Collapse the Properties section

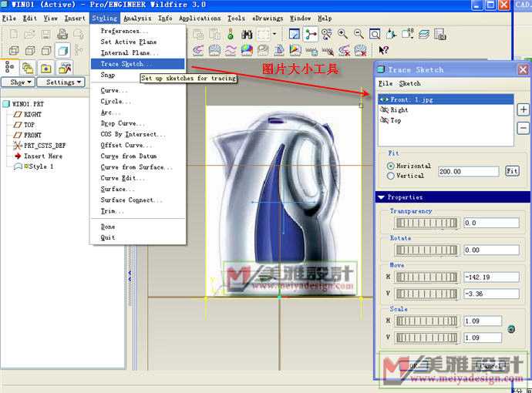(x=382, y=197)
